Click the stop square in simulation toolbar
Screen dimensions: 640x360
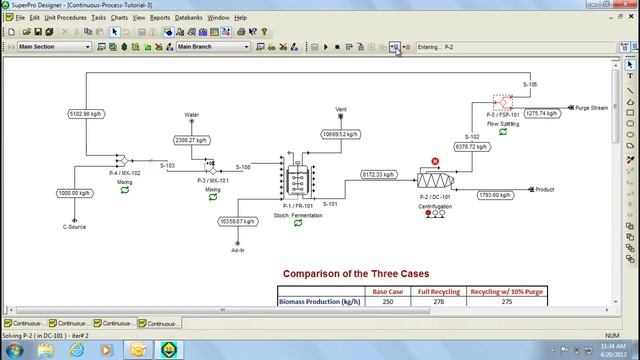pyautogui.click(x=337, y=47)
